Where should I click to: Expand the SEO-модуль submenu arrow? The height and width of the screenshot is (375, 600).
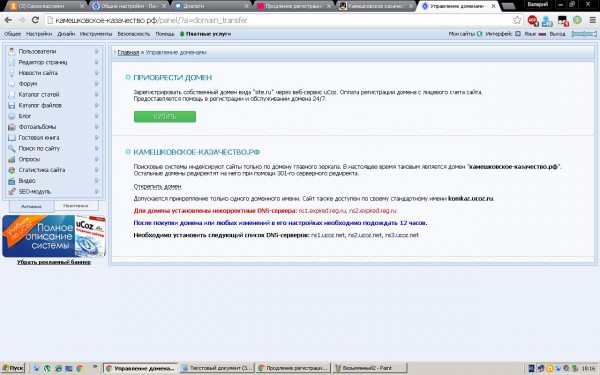coord(96,191)
